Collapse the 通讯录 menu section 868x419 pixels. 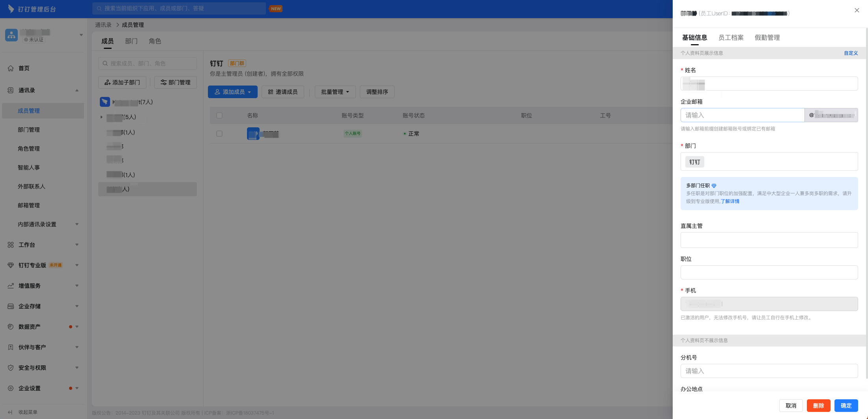pyautogui.click(x=77, y=90)
